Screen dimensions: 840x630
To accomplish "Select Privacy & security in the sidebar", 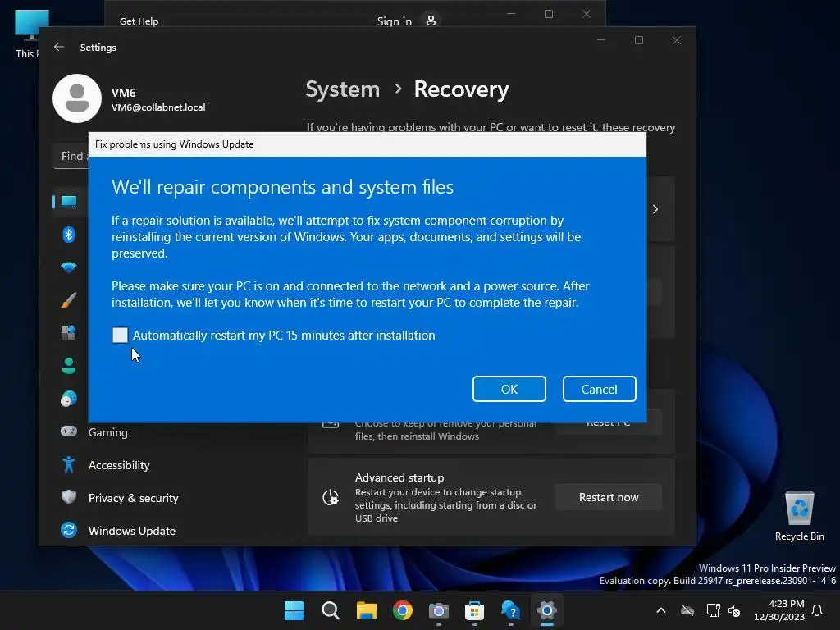I will click(134, 498).
